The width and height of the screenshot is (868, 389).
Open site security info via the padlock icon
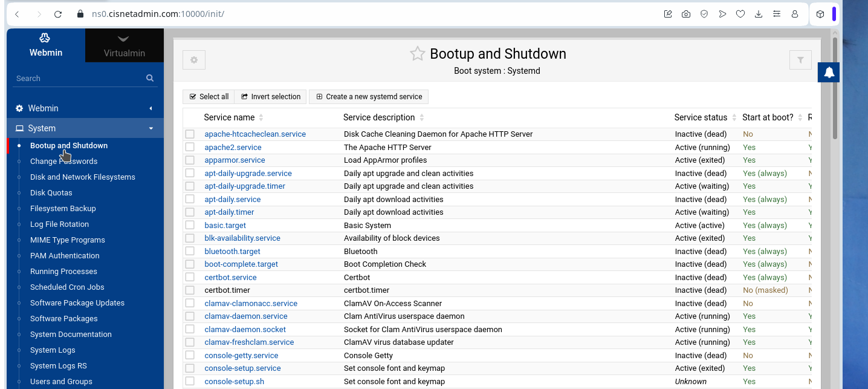(x=80, y=14)
